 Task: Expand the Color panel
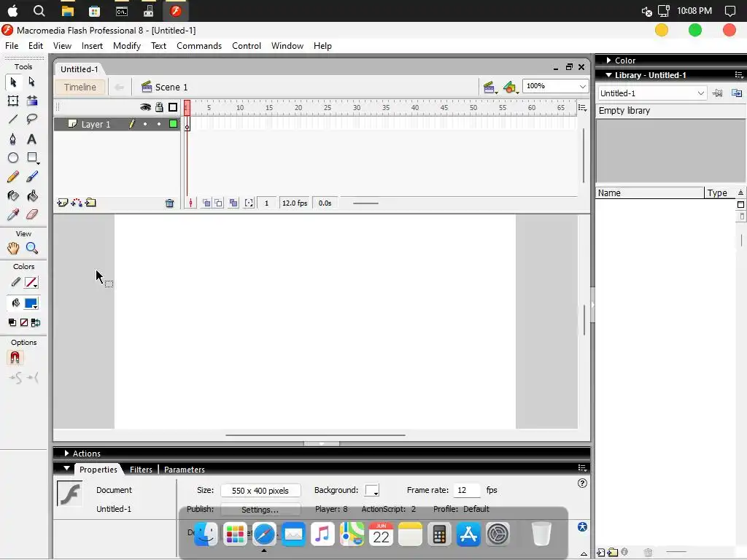[609, 61]
